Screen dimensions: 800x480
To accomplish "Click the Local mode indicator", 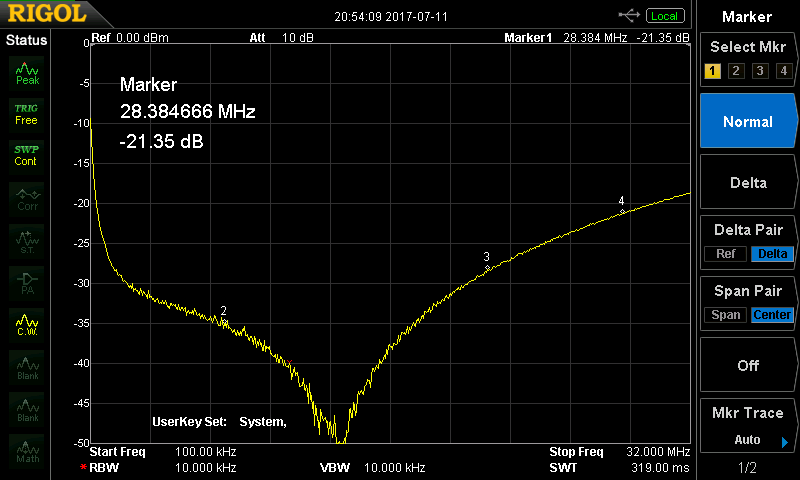I will point(664,15).
